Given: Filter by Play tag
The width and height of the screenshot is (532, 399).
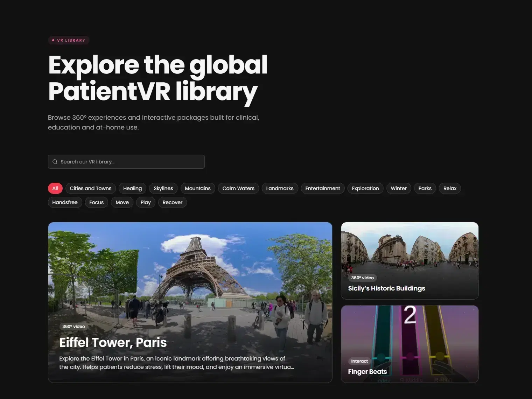Looking at the screenshot, I should (x=146, y=202).
